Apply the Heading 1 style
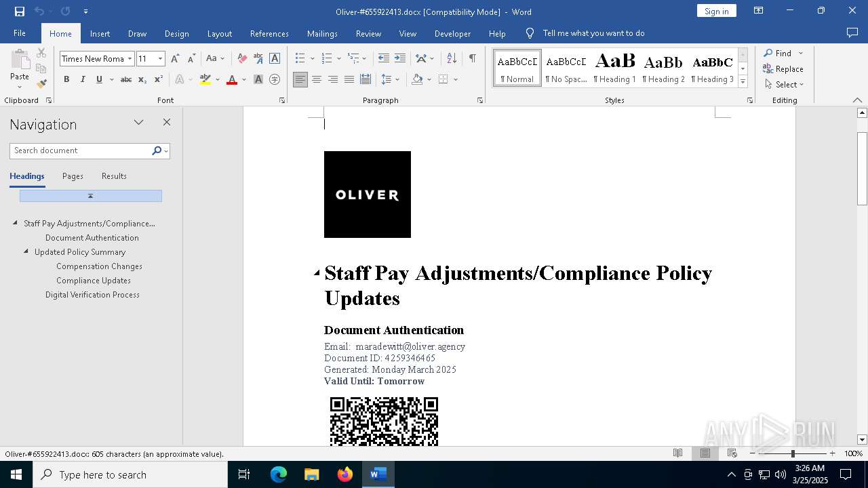Screen dimensions: 868x488 pyautogui.click(x=615, y=68)
